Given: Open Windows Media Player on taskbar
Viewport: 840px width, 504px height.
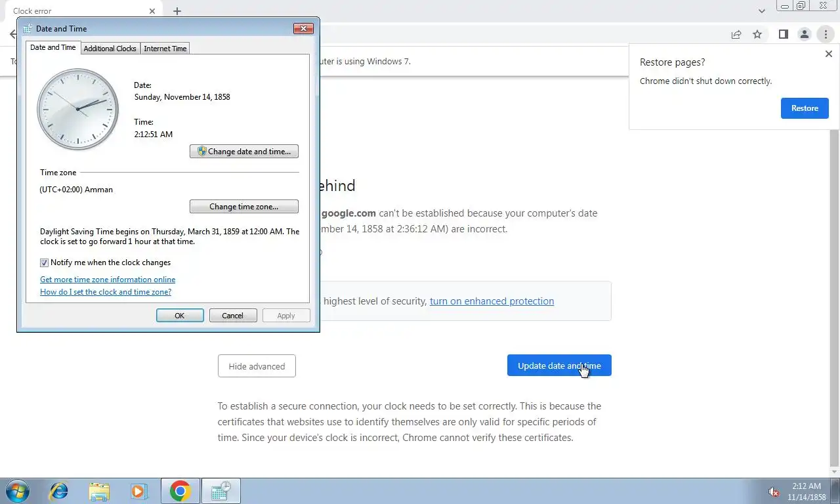Looking at the screenshot, I should (138, 491).
